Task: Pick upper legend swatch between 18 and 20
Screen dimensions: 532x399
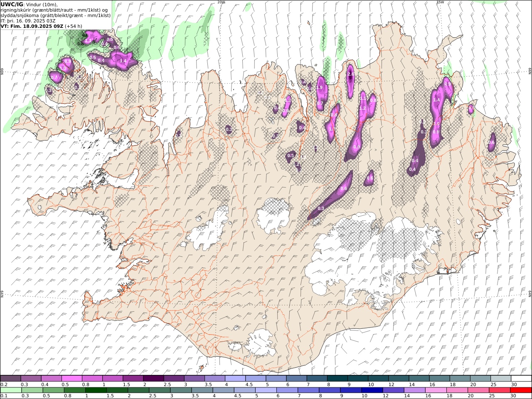Action: [460, 378]
